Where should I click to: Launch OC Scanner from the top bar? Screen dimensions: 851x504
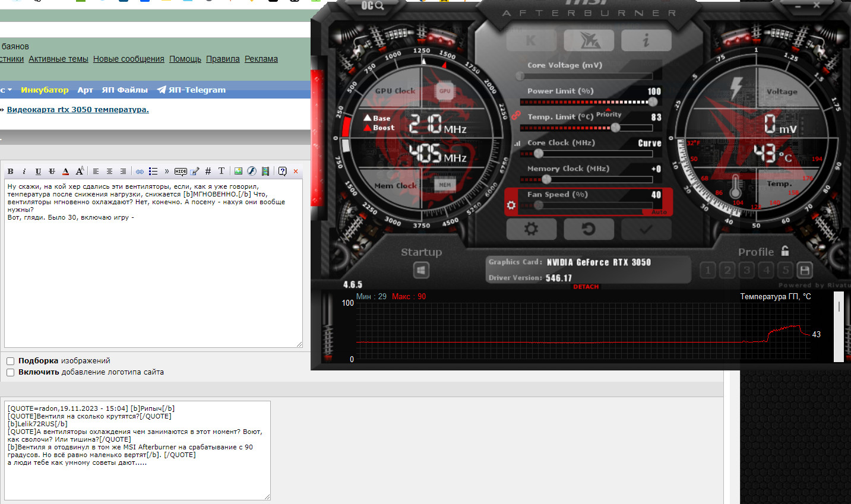(373, 6)
